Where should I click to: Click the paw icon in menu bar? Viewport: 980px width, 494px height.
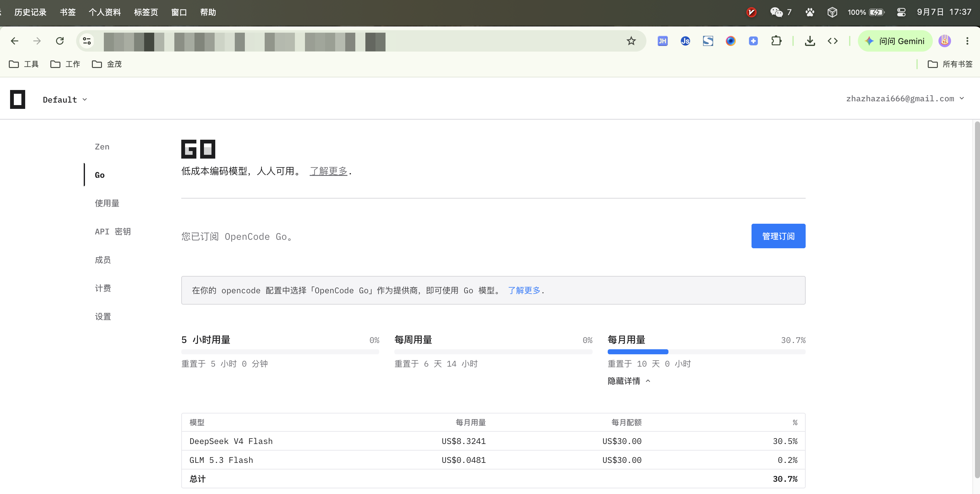pyautogui.click(x=810, y=12)
